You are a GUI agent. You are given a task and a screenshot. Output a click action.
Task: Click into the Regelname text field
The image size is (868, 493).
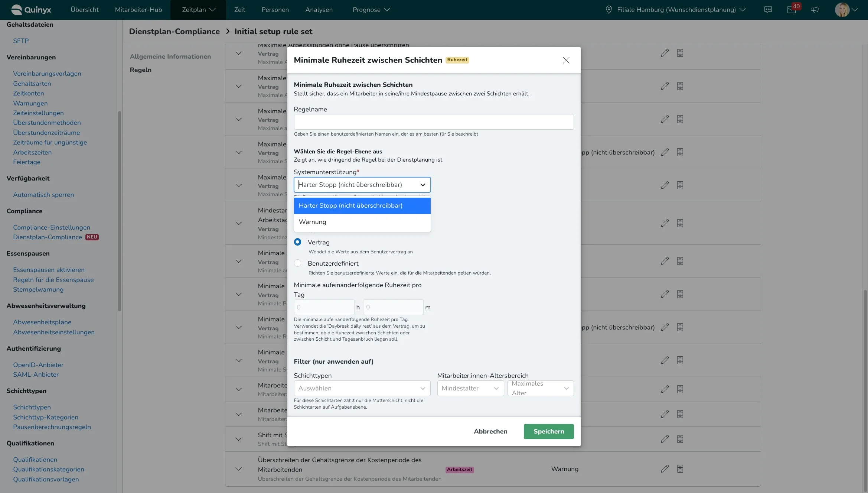433,122
